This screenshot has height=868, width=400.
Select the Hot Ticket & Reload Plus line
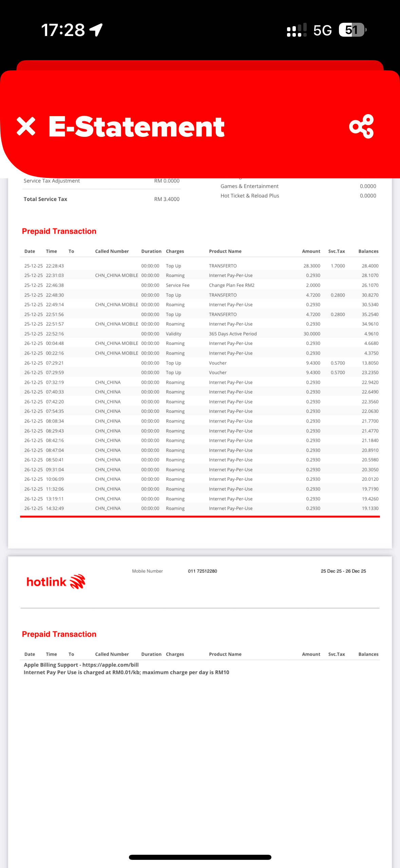pos(250,196)
